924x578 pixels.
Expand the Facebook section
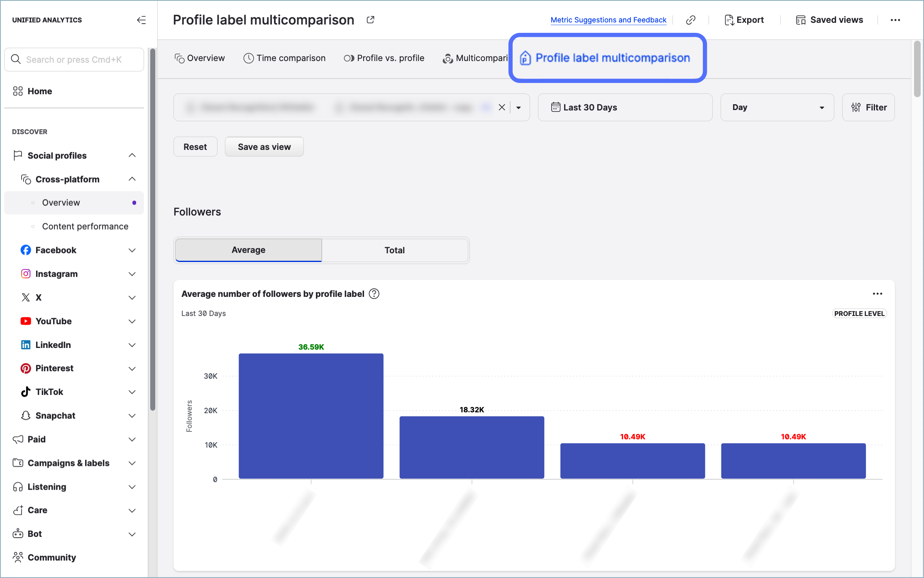pos(132,250)
